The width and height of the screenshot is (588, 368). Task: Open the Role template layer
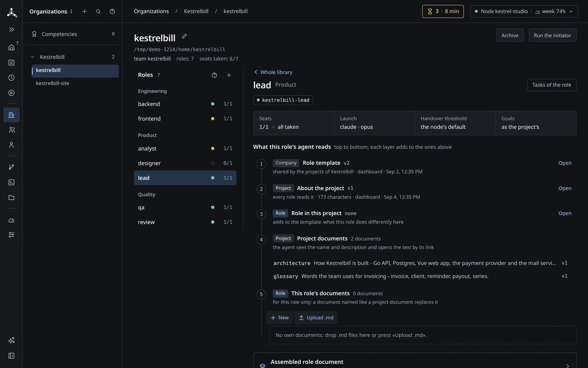click(x=565, y=163)
